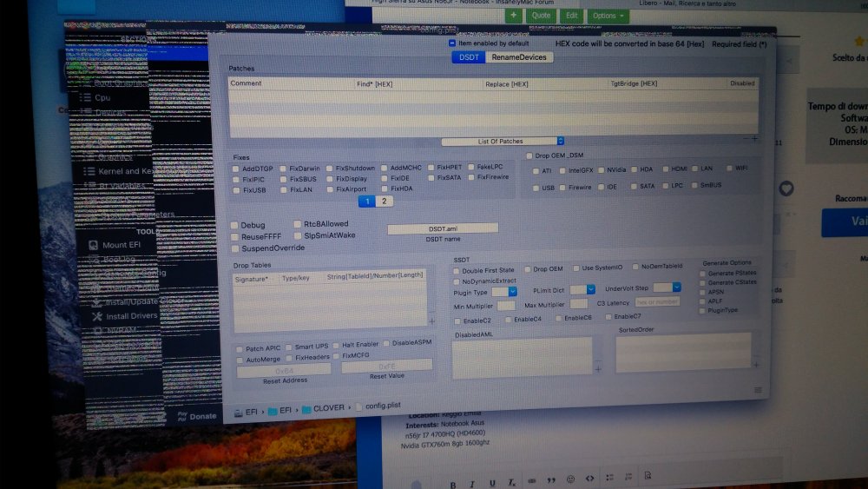The height and width of the screenshot is (489, 868).
Task: Add an entry to the Drop Tables list
Action: [x=431, y=320]
